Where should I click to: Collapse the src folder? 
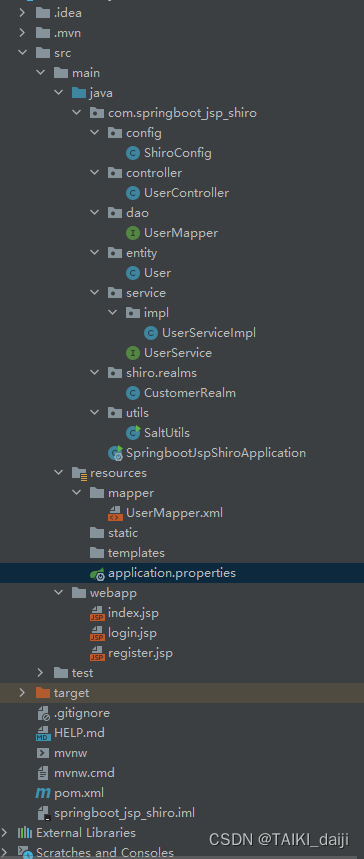click(22, 53)
